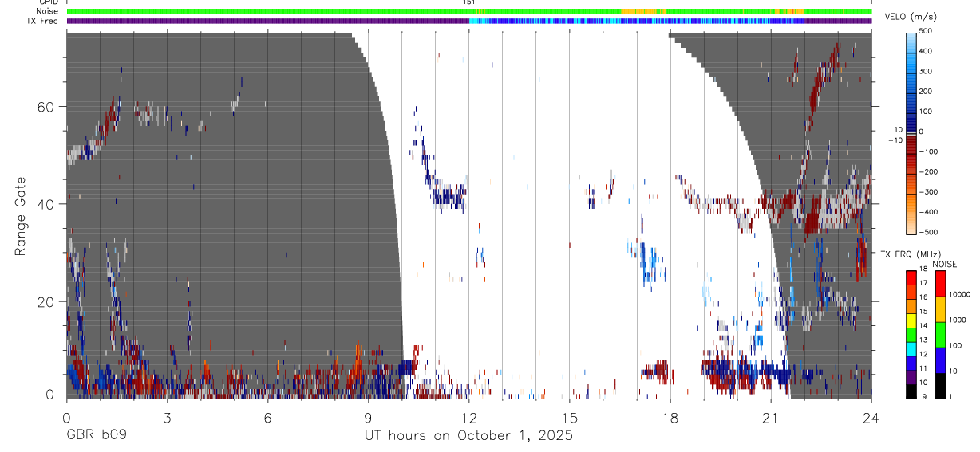Pick the black 9–10 MHz TX FRQ swatch
Image resolution: width=980 pixels, height=452 pixels.
tap(911, 391)
